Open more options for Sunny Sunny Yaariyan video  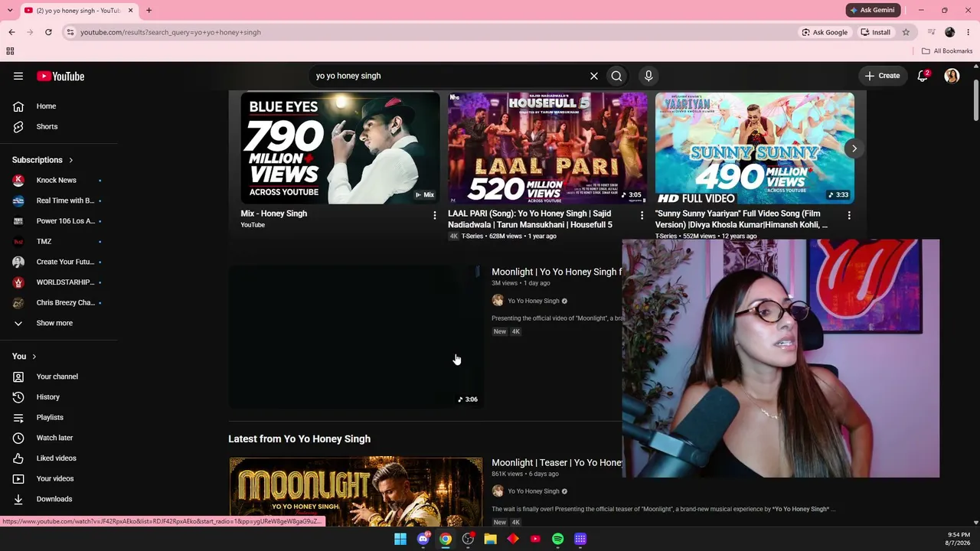pos(849,216)
